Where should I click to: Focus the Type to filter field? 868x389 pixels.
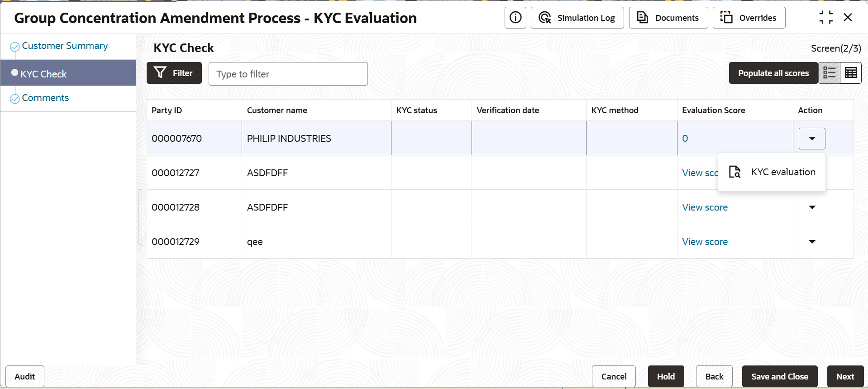tap(288, 74)
